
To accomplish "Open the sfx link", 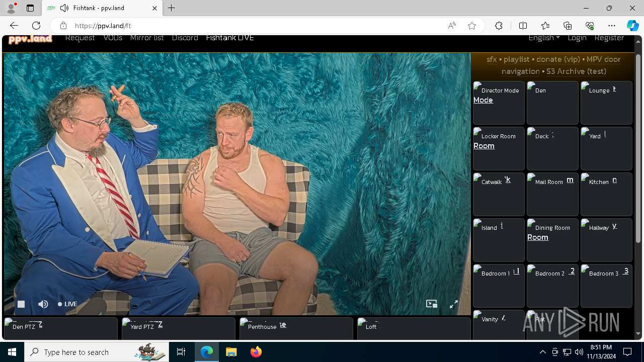I will point(492,59).
